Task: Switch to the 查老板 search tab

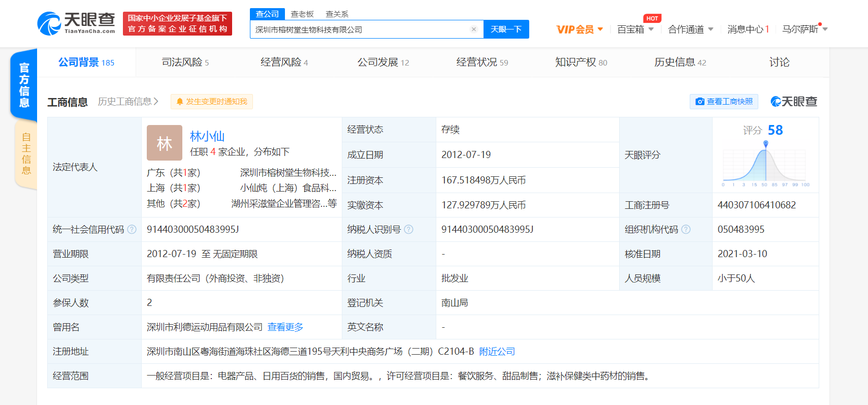Action: click(302, 14)
